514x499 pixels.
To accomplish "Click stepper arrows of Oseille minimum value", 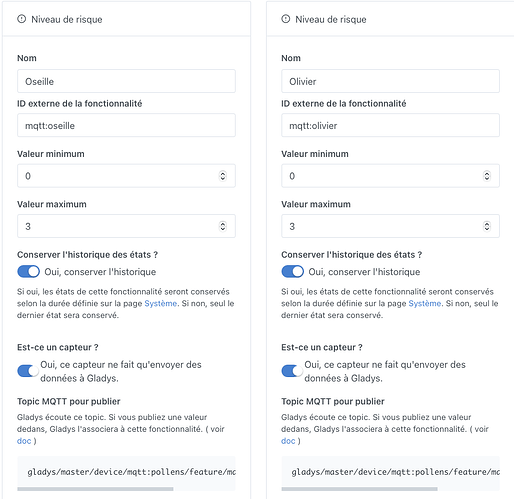I will click(223, 176).
